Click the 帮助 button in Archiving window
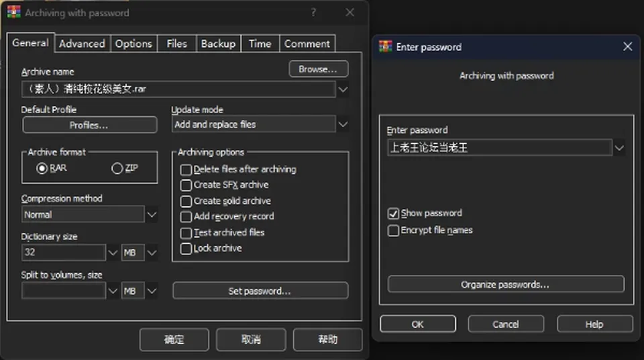Screen dimensions: 644x360 click(x=328, y=339)
